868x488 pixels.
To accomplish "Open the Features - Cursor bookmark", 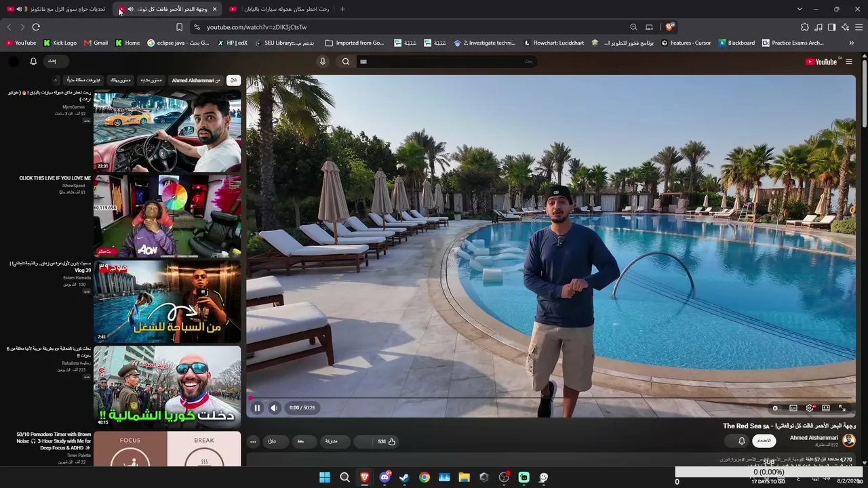I will 686,43.
